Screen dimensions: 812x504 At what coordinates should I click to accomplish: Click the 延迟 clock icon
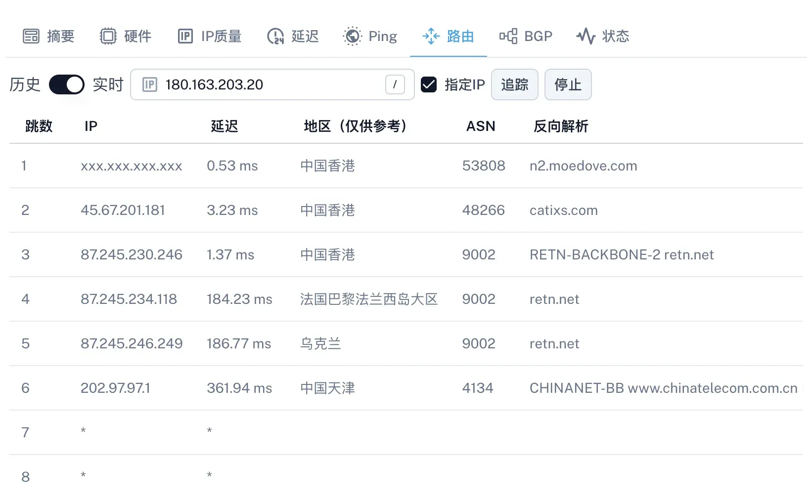(275, 36)
